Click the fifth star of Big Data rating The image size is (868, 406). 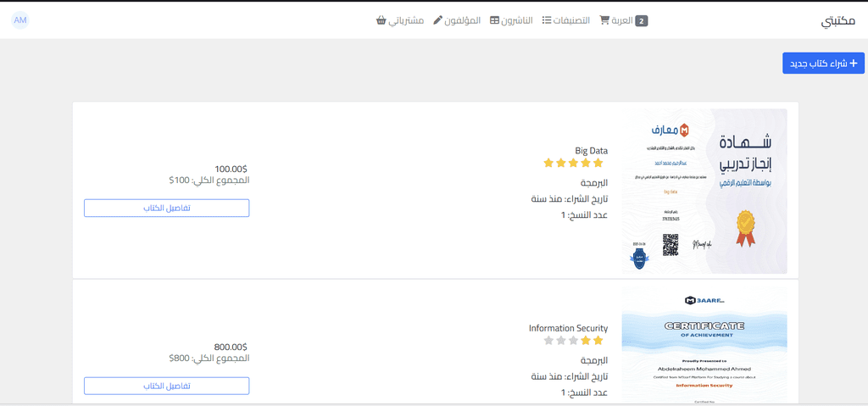(x=548, y=163)
